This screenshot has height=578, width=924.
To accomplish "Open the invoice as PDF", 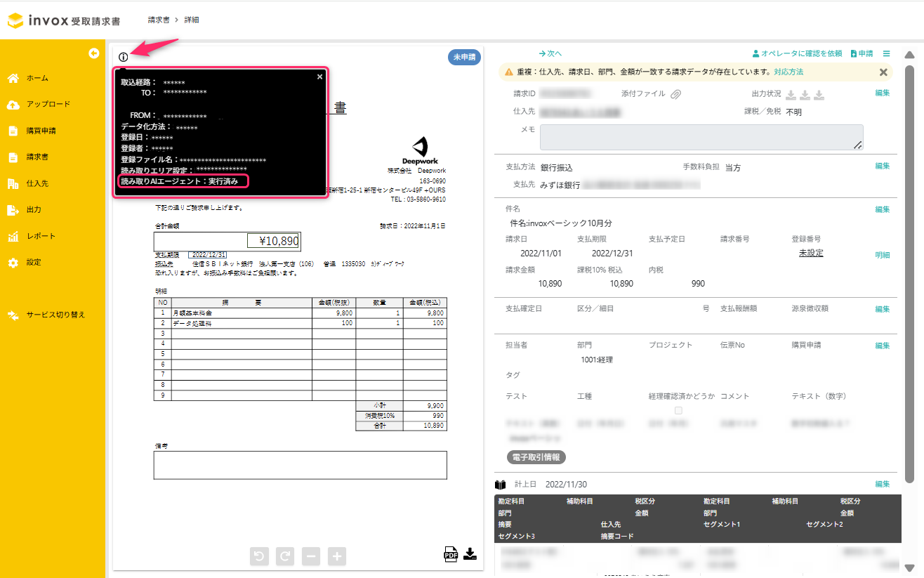I will 451,554.
